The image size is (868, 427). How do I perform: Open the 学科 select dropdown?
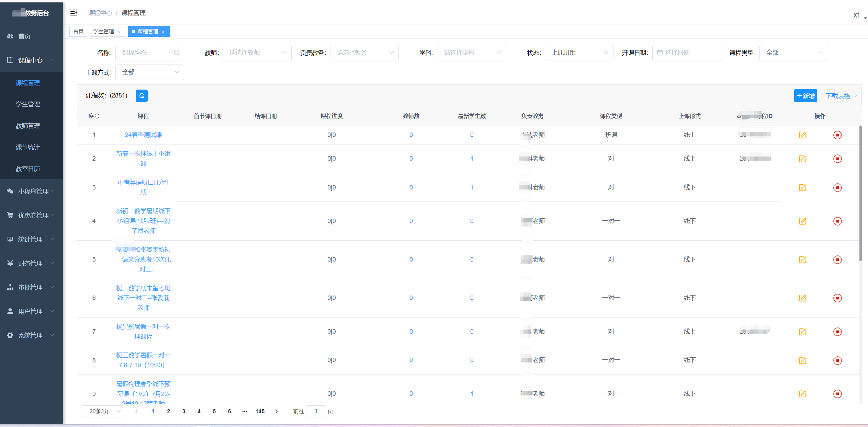coord(472,53)
